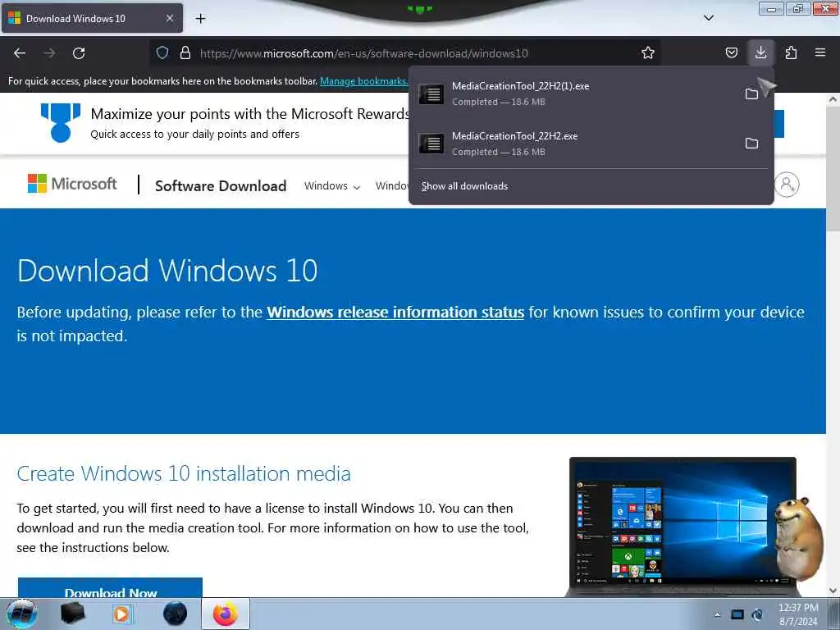The height and width of the screenshot is (630, 840).
Task: Click the Microsoft Rewards medal icon
Action: (61, 123)
